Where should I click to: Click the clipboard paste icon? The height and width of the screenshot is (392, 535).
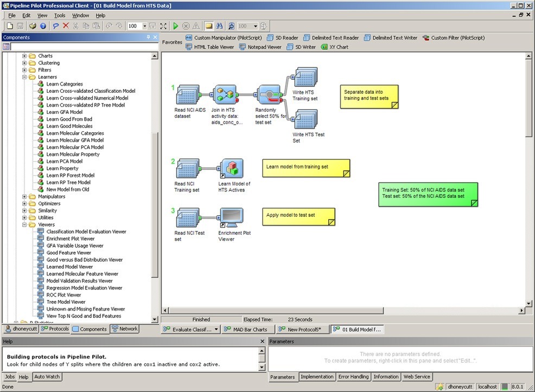pyautogui.click(x=97, y=26)
